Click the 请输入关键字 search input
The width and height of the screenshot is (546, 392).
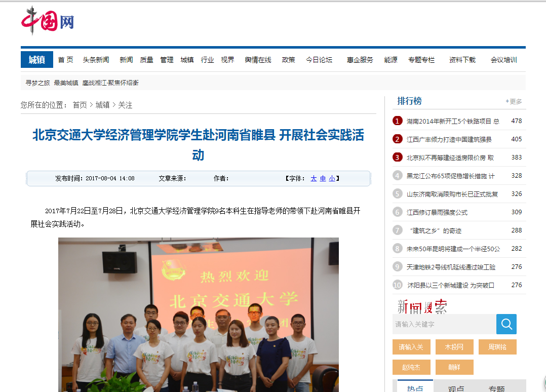point(444,324)
